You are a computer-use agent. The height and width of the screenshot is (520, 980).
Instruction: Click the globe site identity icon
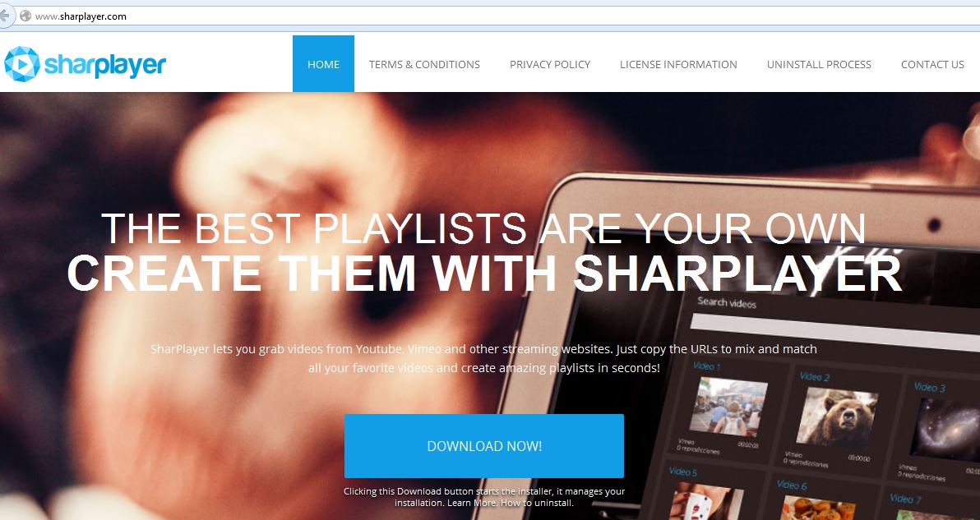pyautogui.click(x=25, y=16)
